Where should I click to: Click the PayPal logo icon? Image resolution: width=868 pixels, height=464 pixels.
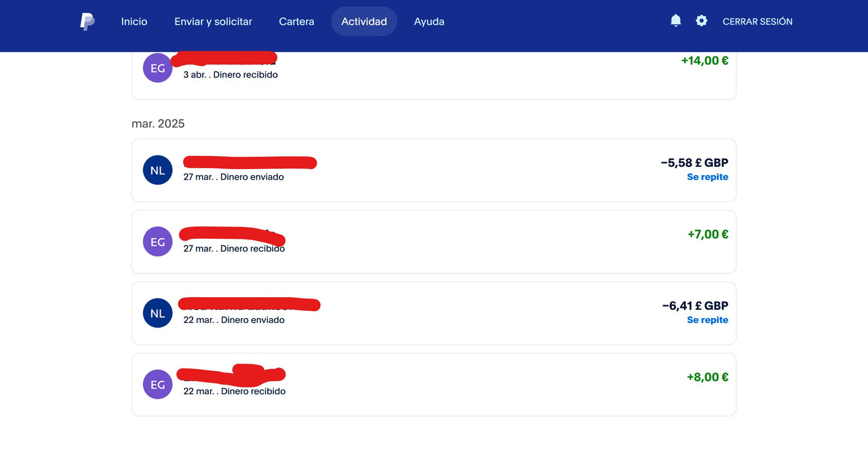[x=87, y=22]
